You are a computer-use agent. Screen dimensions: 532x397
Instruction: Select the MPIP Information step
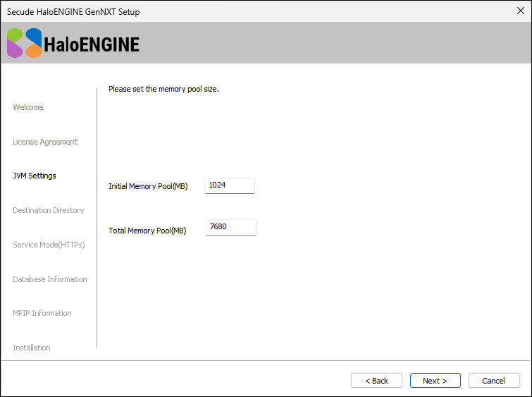42,313
